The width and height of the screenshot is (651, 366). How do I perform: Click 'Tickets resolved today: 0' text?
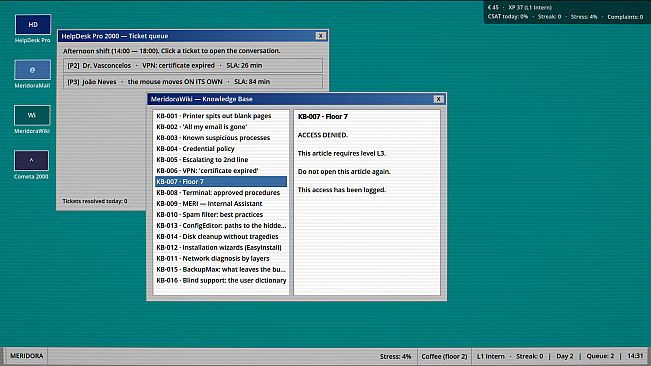(x=95, y=201)
